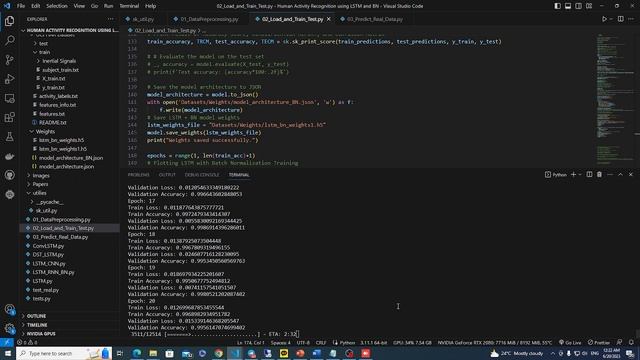640x360 pixels.
Task: Collapse the utilies folder
Action: [40, 193]
